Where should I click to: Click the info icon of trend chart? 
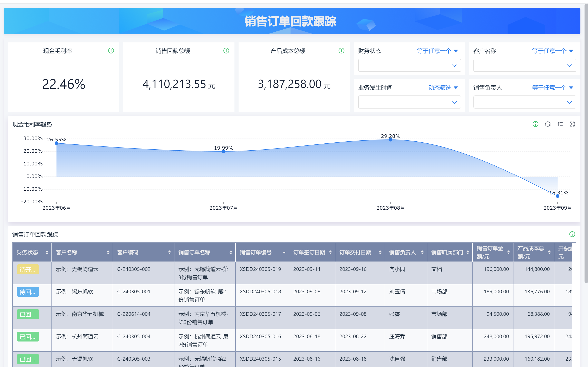coord(536,124)
